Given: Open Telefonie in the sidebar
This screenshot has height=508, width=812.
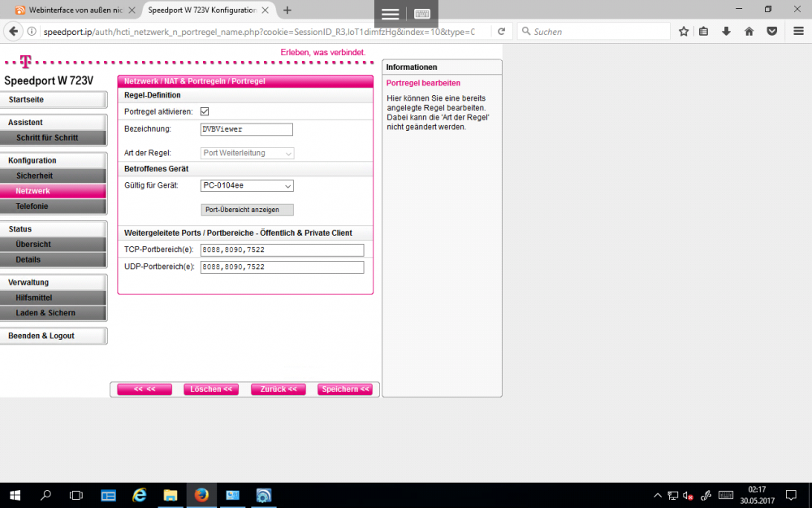Looking at the screenshot, I should click(x=54, y=206).
